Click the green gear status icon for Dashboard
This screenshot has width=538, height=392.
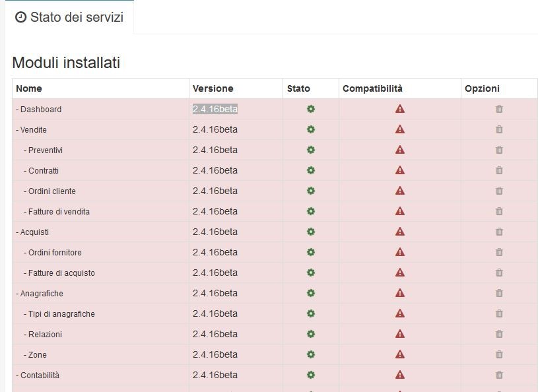click(x=311, y=109)
